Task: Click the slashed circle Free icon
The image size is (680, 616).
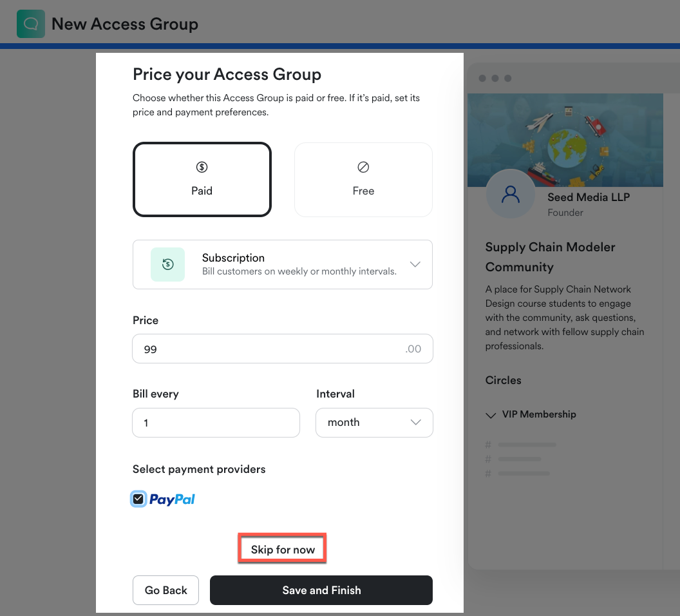Action: pyautogui.click(x=363, y=168)
